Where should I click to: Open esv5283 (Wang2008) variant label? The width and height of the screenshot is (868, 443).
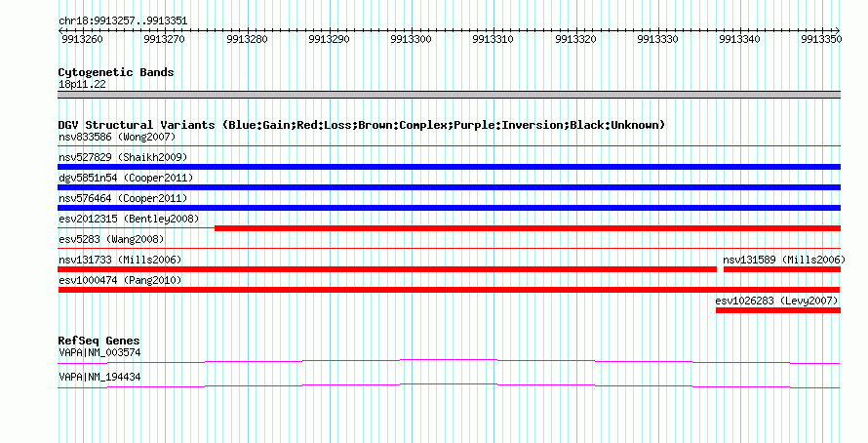[111, 239]
